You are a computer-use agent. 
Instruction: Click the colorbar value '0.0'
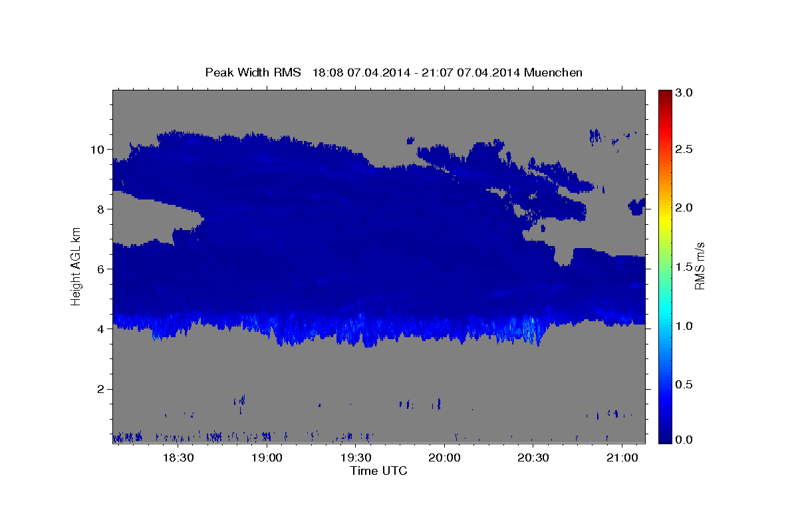684,440
